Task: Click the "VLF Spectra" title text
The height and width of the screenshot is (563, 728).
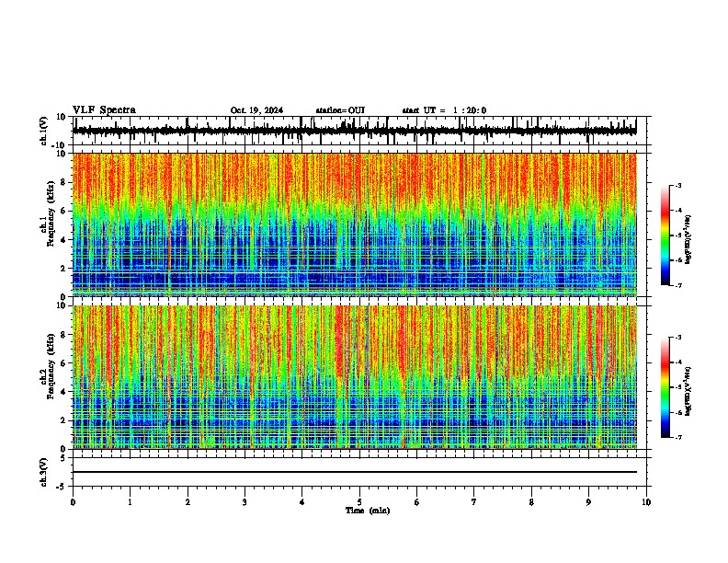Action: pyautogui.click(x=104, y=109)
